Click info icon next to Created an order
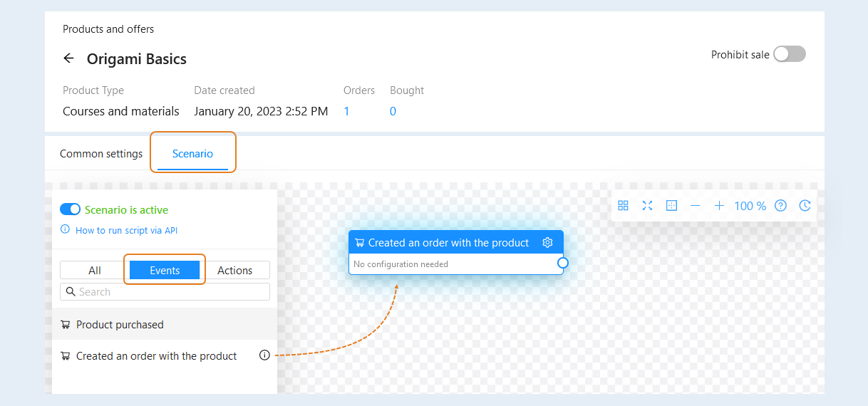The image size is (868, 406). pos(264,355)
